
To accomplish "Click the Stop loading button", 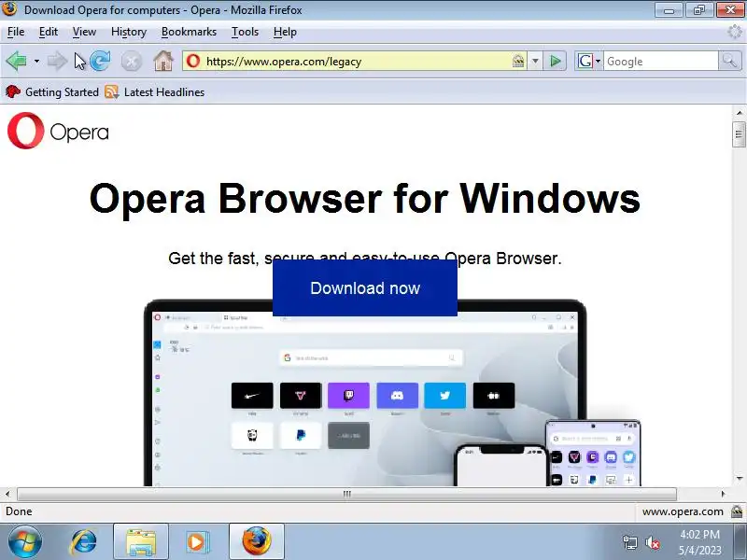I will point(132,62).
